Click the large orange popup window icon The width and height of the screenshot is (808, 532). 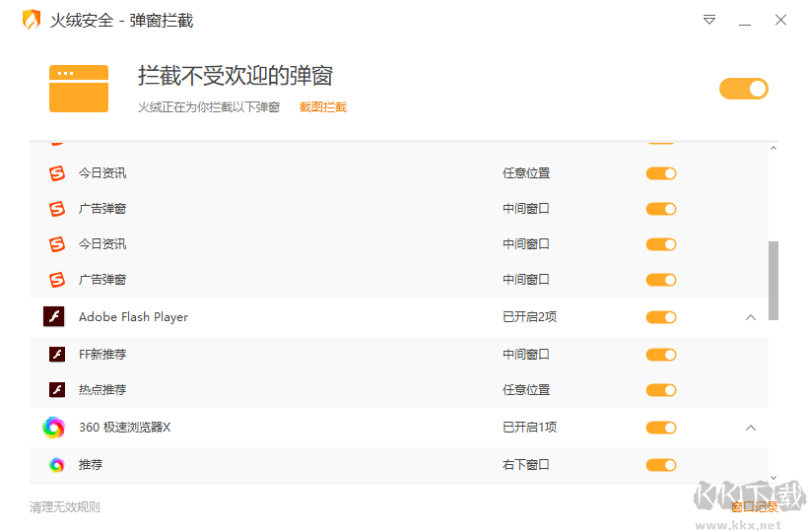[79, 89]
